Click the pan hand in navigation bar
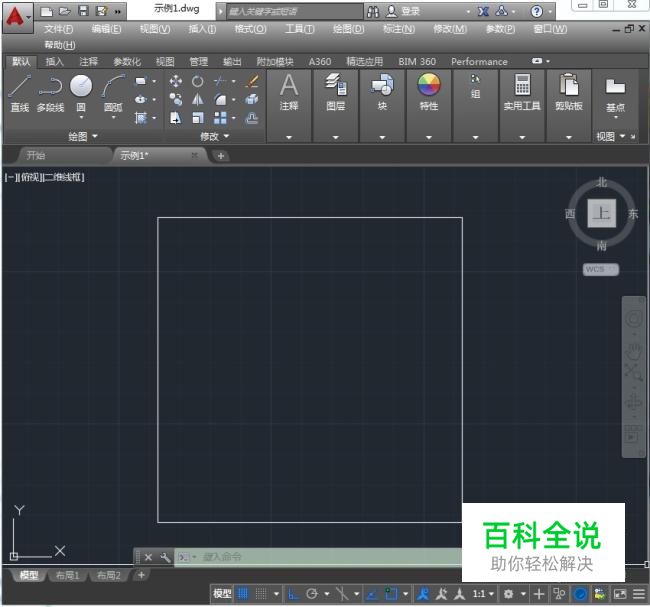Viewport: 650px width, 607px height. 633,350
